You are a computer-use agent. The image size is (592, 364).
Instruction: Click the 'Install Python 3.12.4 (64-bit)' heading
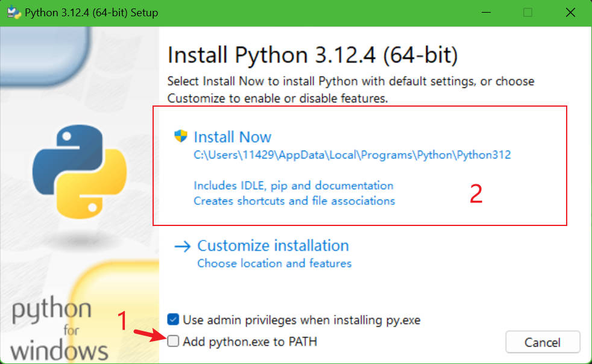tap(313, 55)
